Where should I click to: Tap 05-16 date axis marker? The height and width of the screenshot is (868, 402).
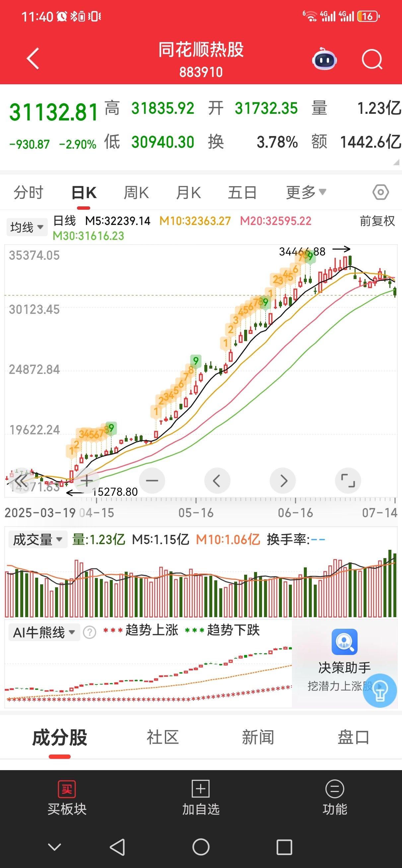click(x=196, y=513)
